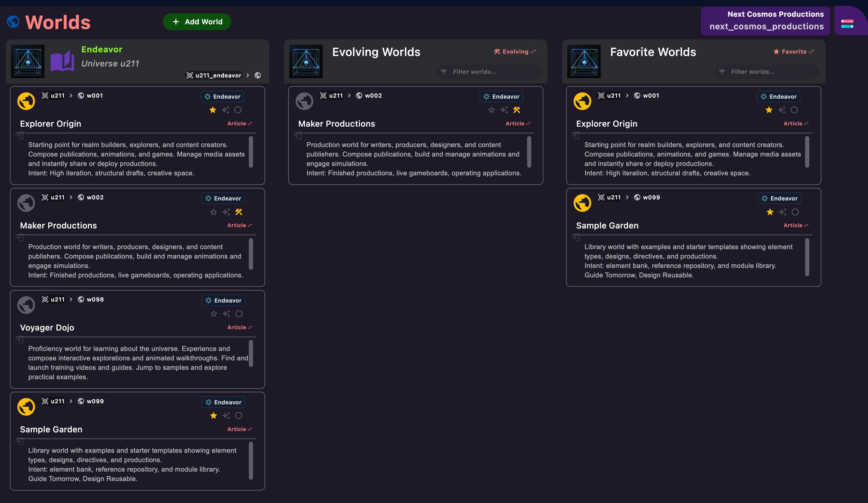
Task: Click the description scrollbar of Explorer Origin in Favorite Worlds
Action: [x=807, y=152]
